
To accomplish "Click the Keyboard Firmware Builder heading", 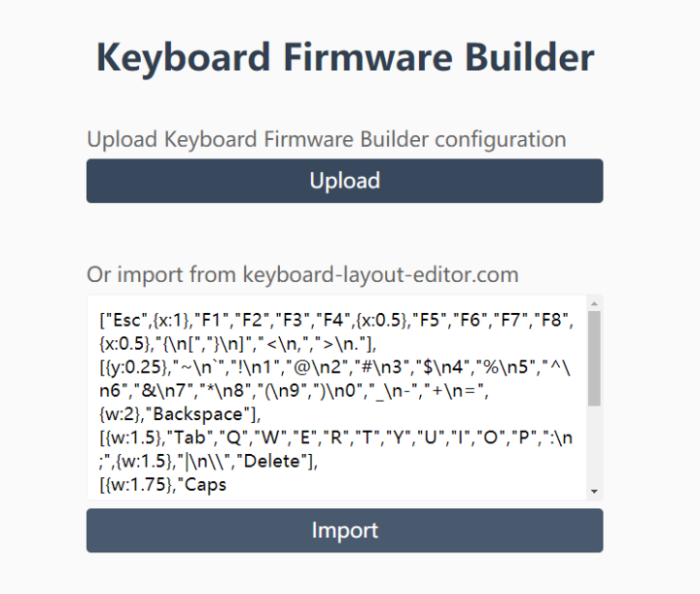I will (344, 57).
